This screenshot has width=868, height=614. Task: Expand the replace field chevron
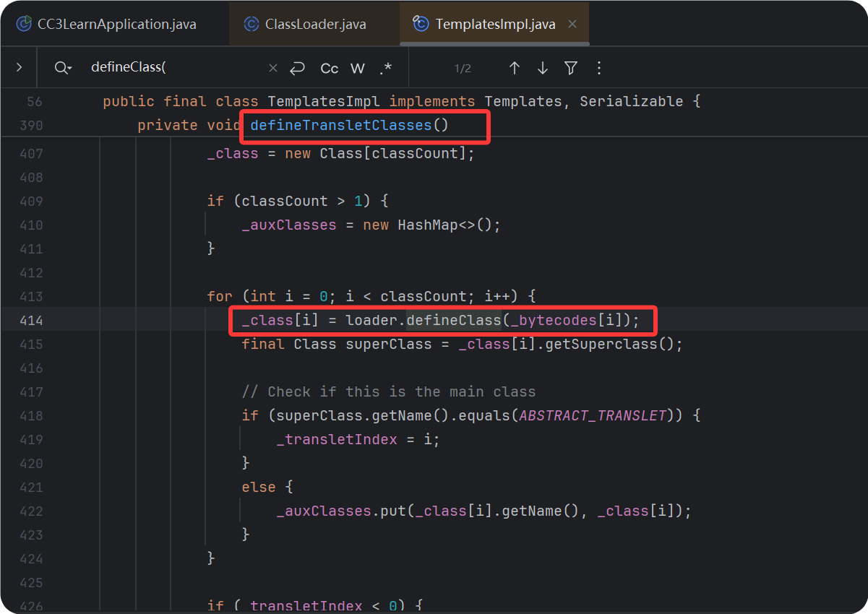19,67
